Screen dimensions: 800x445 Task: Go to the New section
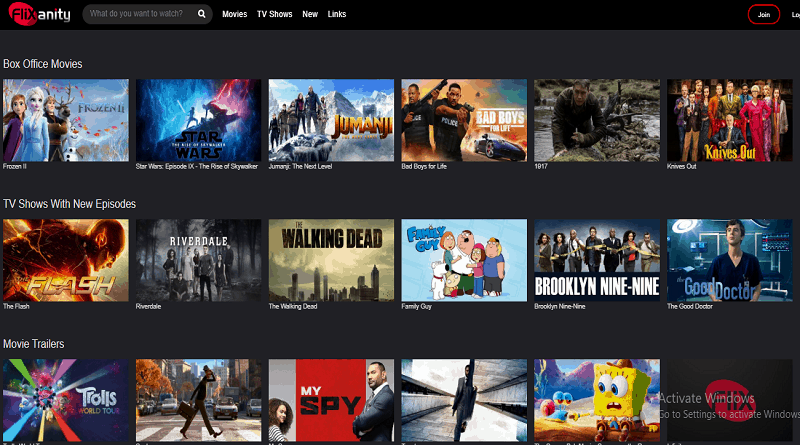(x=310, y=15)
